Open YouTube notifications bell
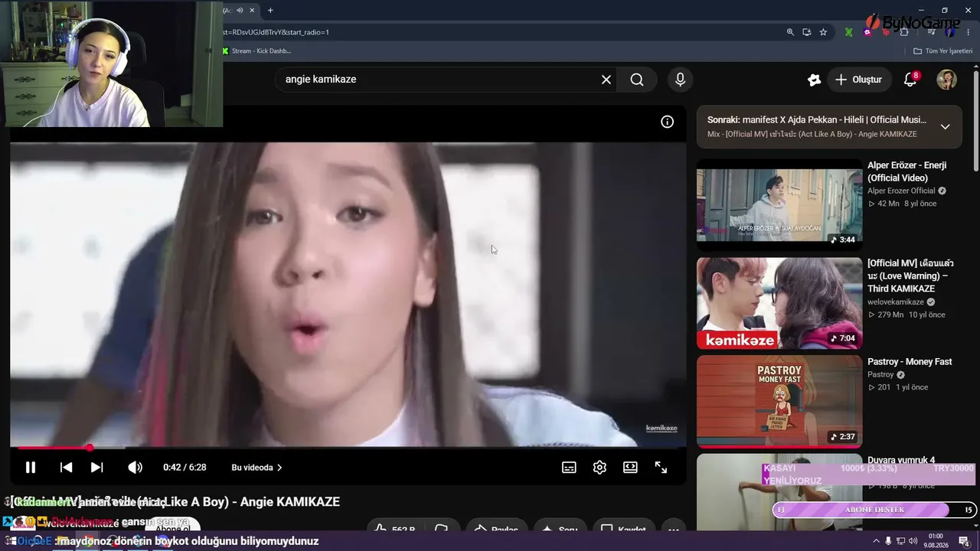This screenshot has height=551, width=980. pos(910,80)
